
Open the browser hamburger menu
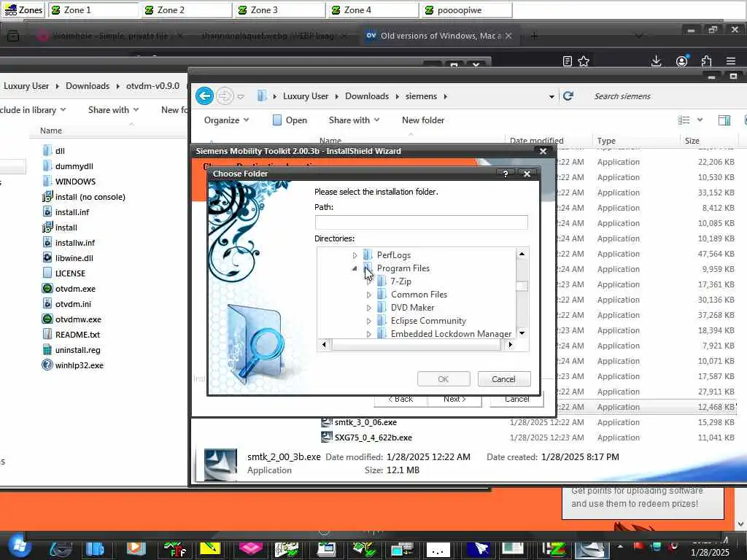731,61
